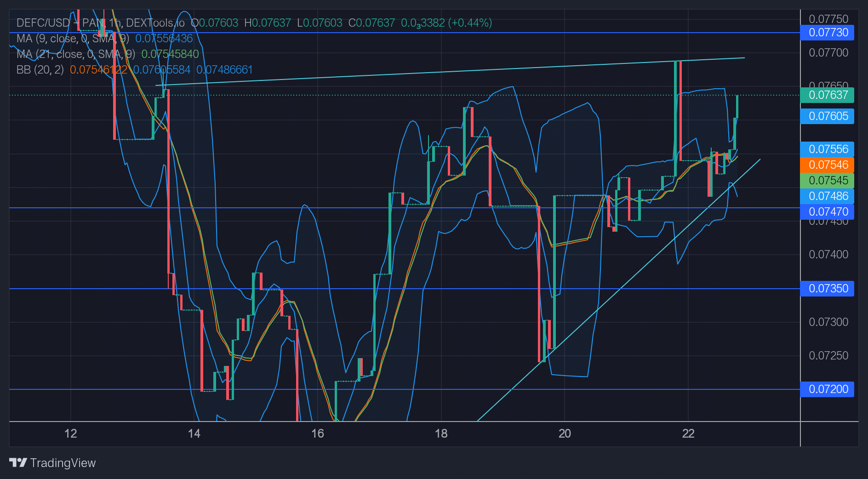Viewport: 868px width, 479px height.
Task: Select the 0.07470 horizontal line label
Action: (827, 211)
